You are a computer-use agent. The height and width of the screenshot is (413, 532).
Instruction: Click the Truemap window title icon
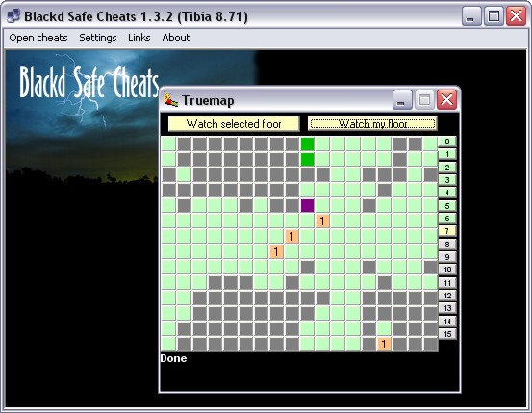point(170,100)
